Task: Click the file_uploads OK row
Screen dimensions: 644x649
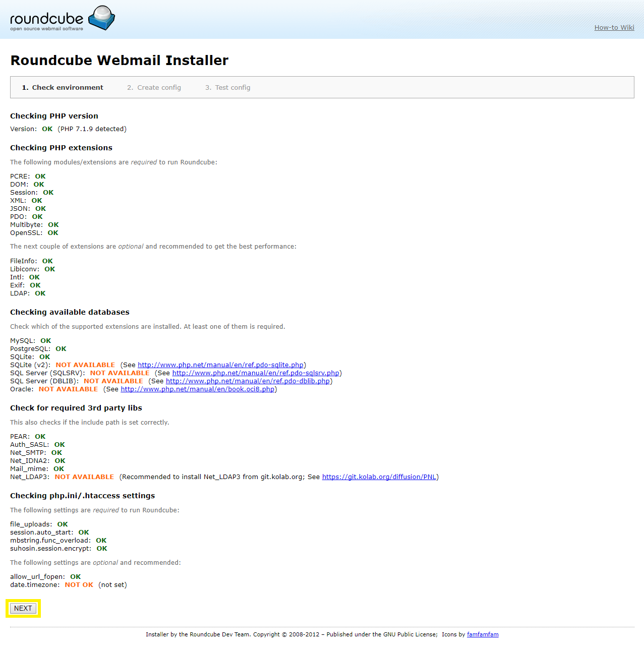Action: point(39,524)
